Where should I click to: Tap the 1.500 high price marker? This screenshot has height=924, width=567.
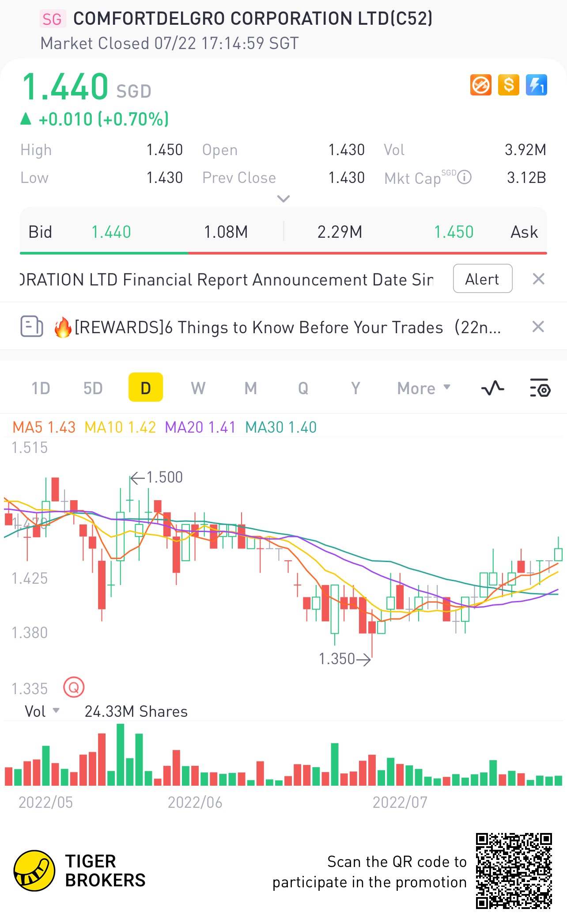157,477
